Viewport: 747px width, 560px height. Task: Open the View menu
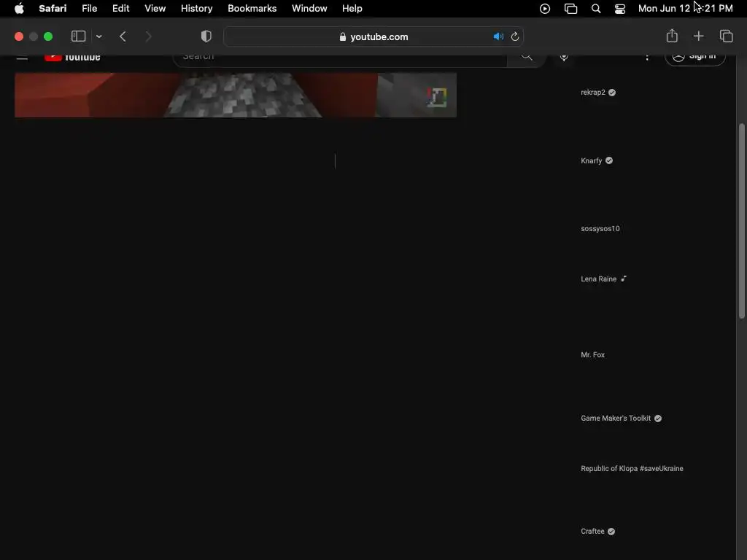click(155, 9)
